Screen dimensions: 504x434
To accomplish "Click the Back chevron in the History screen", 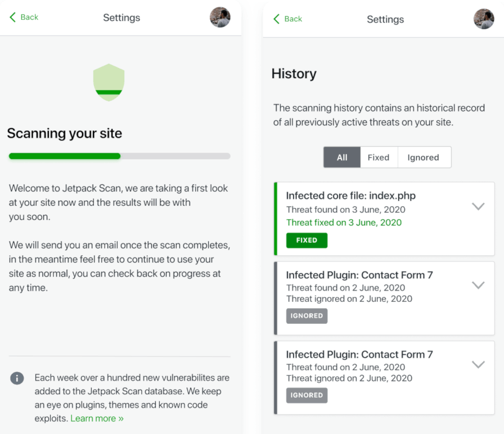I will pos(276,19).
